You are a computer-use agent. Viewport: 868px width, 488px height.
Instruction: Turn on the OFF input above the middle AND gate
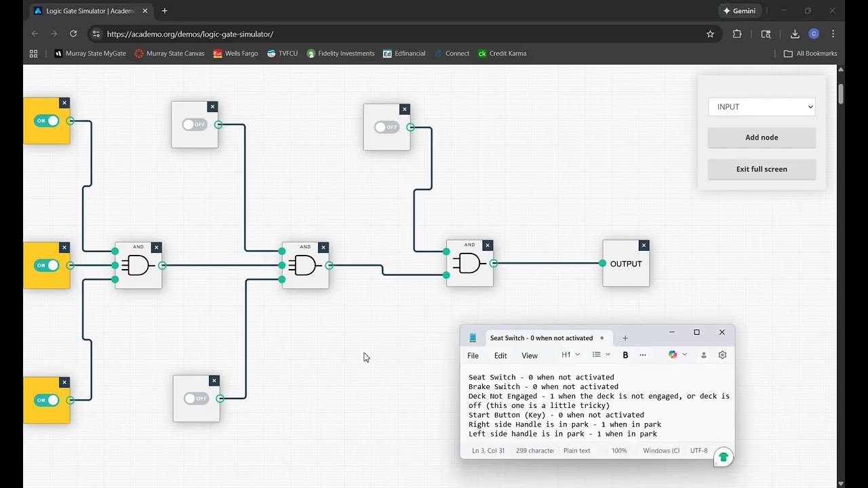(195, 125)
